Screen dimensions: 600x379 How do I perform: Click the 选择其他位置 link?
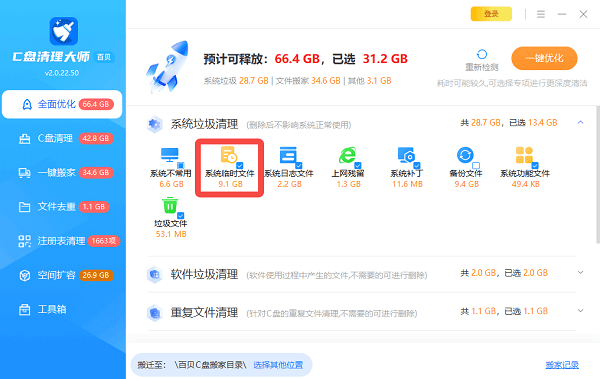click(278, 365)
